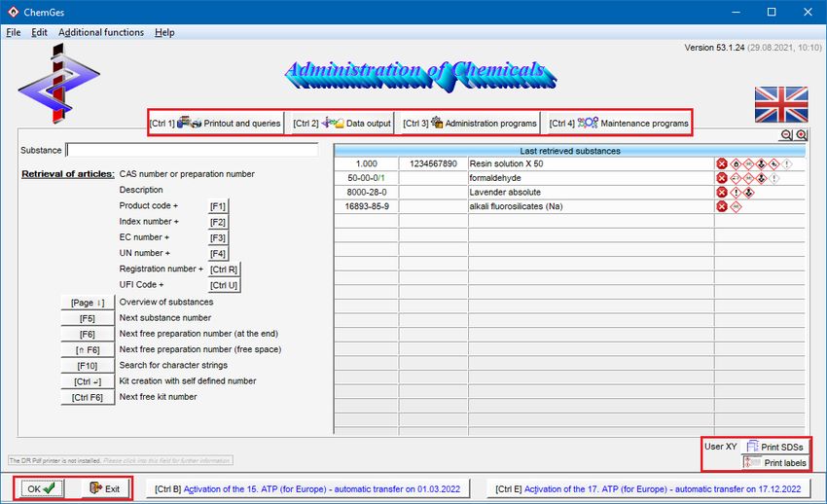
Task: Click the [F6] next free preparation number button
Action: 88,335
